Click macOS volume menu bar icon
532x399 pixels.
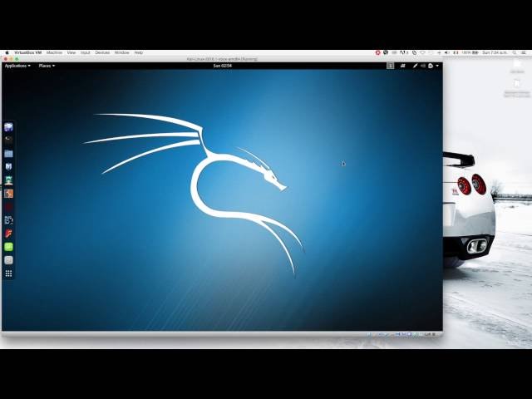click(x=447, y=52)
